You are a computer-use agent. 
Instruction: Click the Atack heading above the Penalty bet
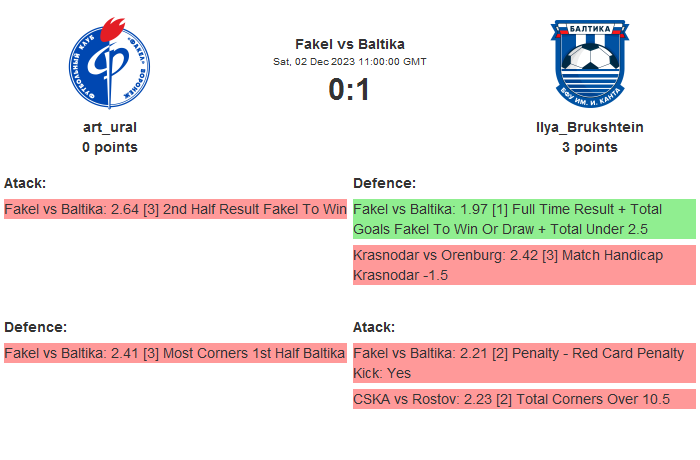tap(374, 327)
